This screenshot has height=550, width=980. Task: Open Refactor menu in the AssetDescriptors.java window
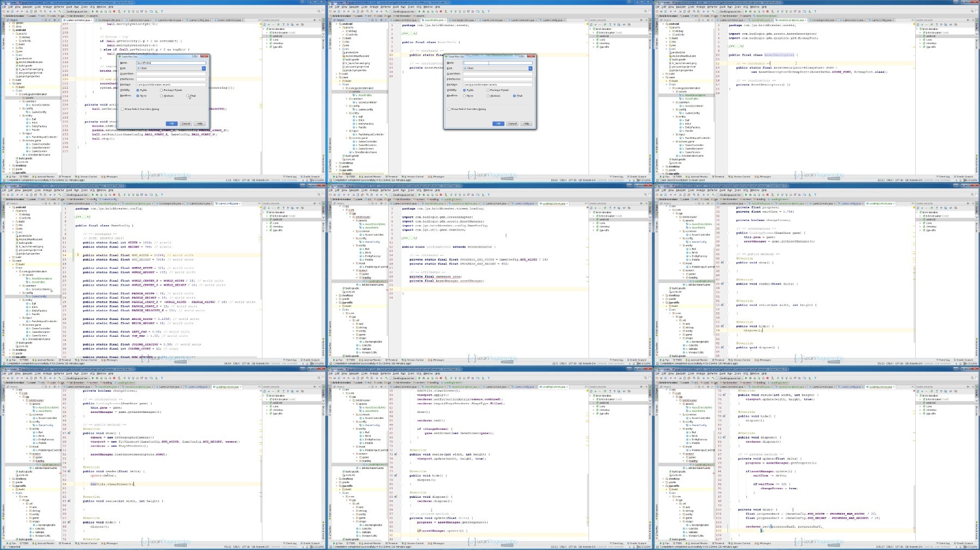point(713,7)
